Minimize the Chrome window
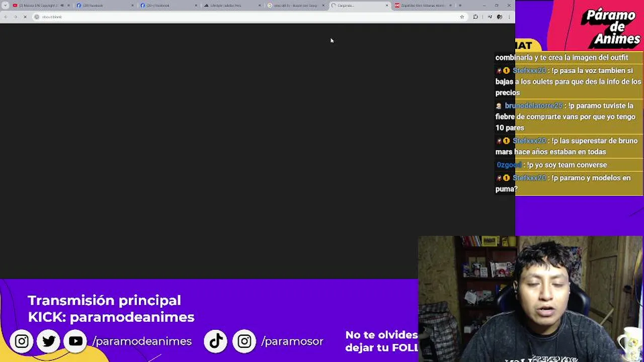Viewport: 644px width, 362px height. (484, 6)
